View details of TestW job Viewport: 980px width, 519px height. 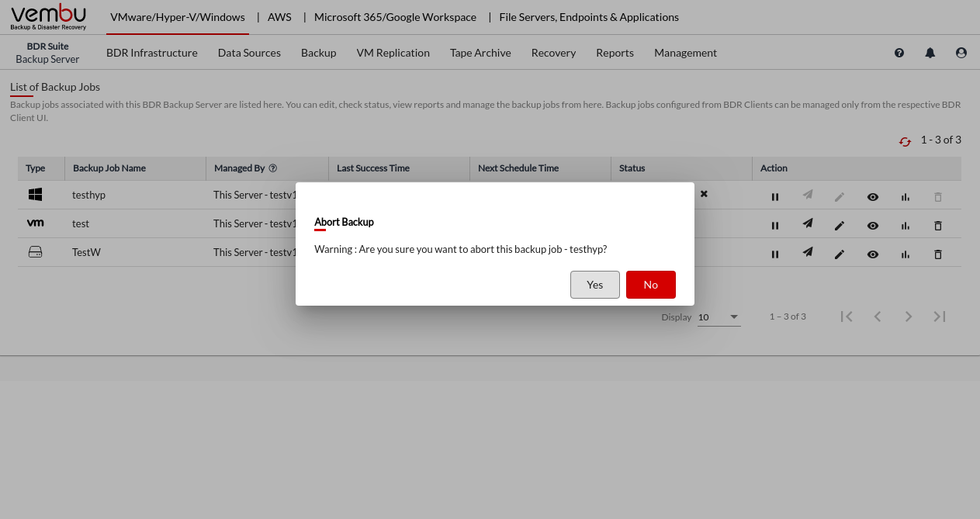pos(873,254)
